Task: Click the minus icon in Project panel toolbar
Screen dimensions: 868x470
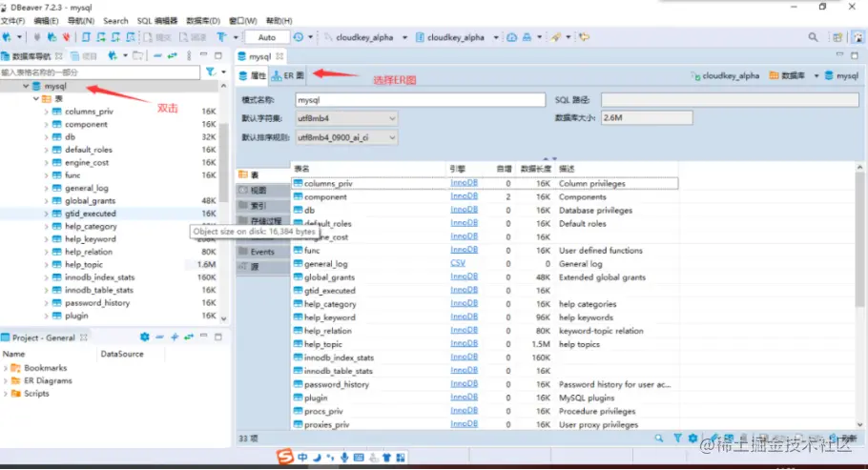Action: click(x=159, y=337)
